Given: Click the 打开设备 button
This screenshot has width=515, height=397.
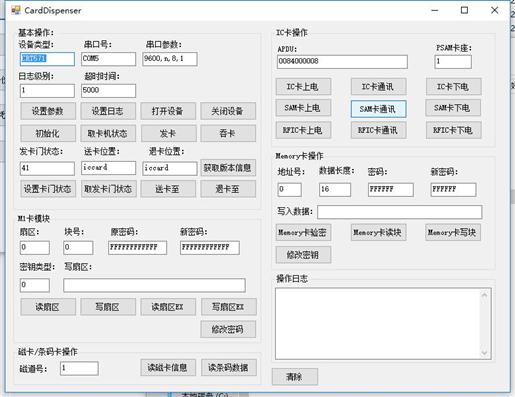Looking at the screenshot, I should 168,111.
